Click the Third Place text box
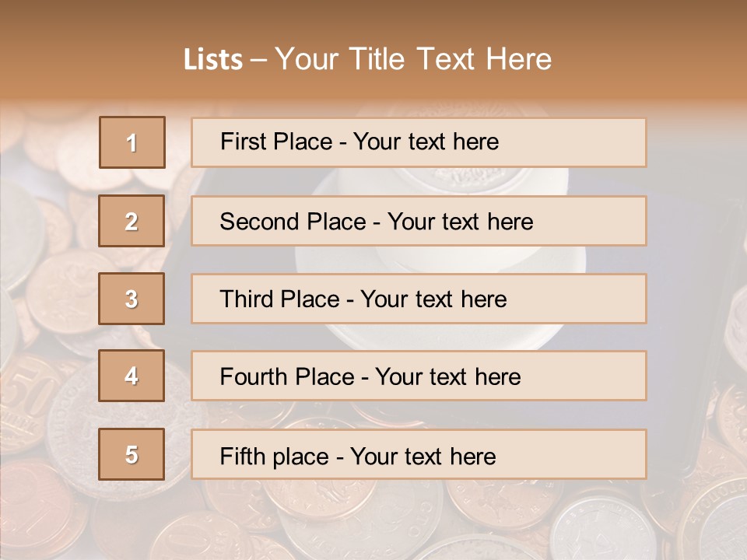The height and width of the screenshot is (560, 747). coord(419,299)
